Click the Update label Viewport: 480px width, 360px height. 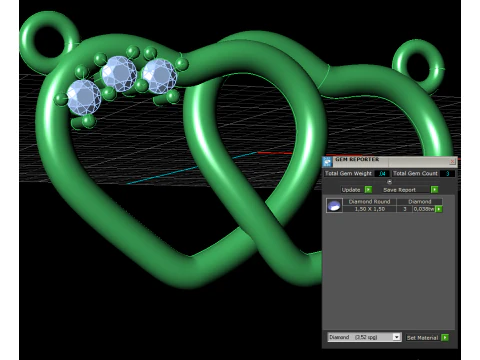351,190
